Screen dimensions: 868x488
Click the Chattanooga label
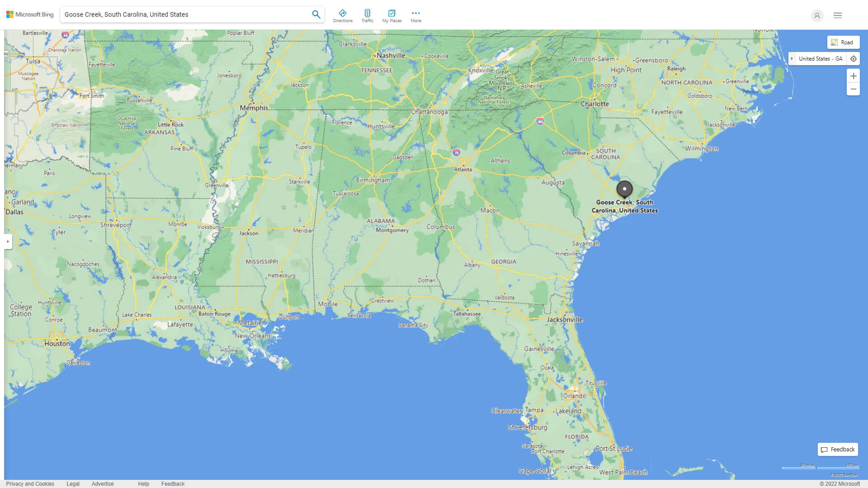tap(429, 112)
